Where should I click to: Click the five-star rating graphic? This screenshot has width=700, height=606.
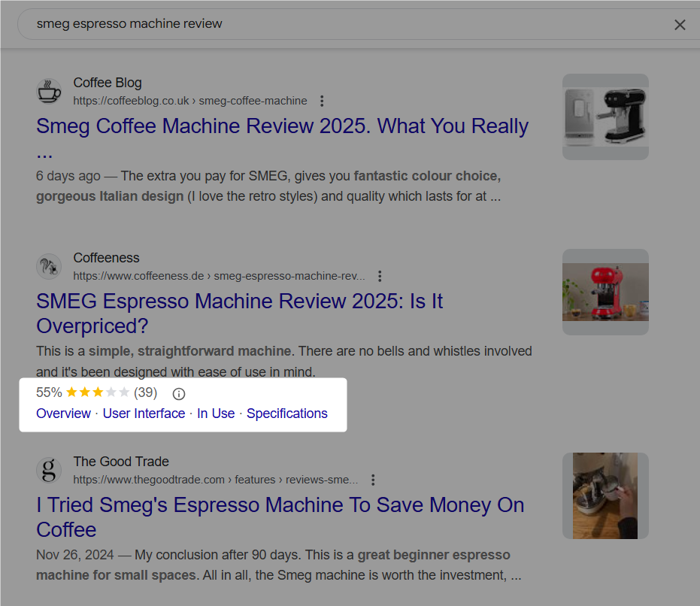[98, 392]
